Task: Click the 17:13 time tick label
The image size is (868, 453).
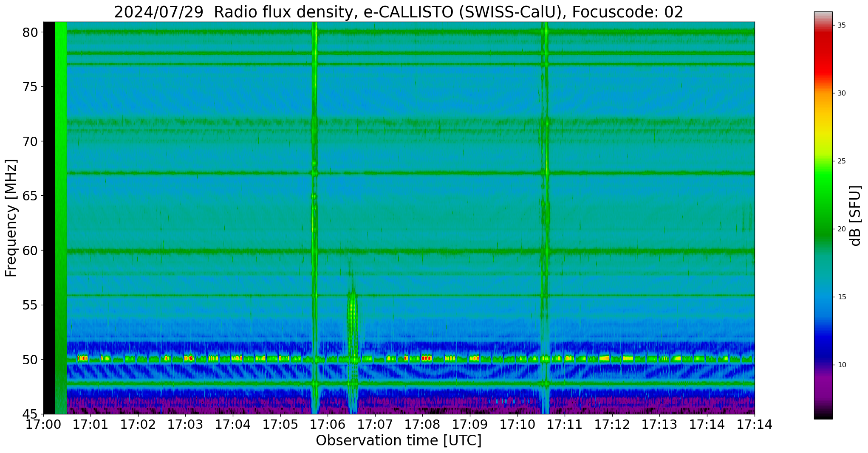Action: coord(660,424)
